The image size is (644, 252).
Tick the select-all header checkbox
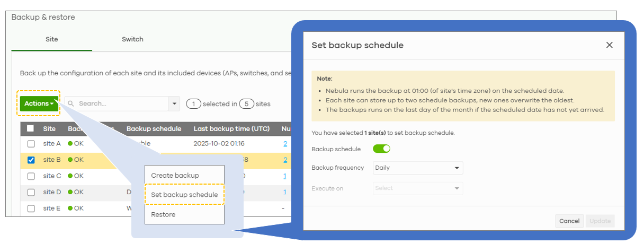(x=31, y=128)
